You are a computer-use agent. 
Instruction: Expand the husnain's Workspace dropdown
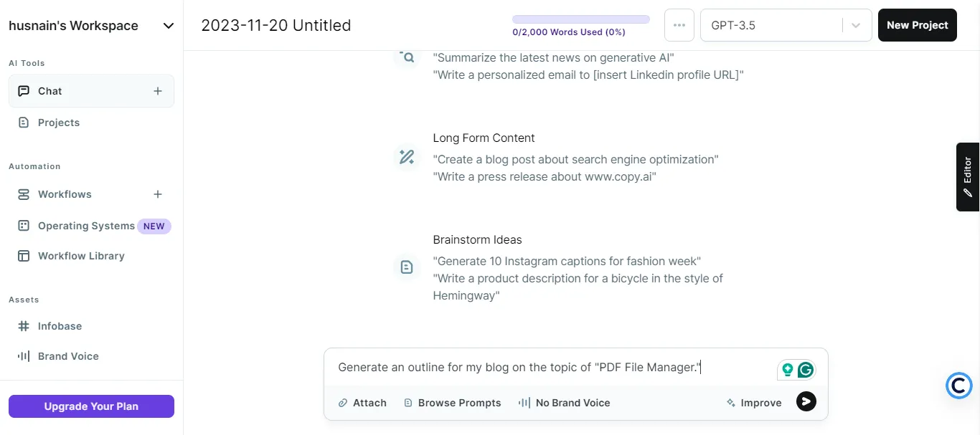point(169,26)
